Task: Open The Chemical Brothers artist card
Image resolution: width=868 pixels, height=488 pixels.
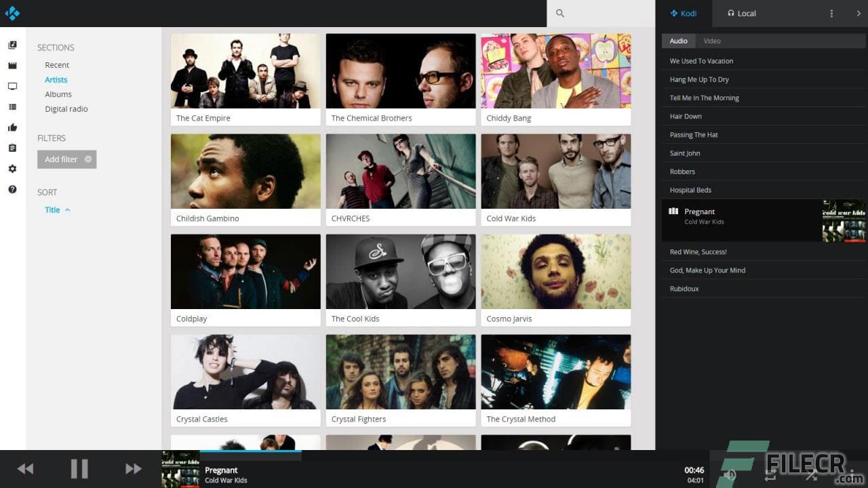Action: [x=401, y=80]
